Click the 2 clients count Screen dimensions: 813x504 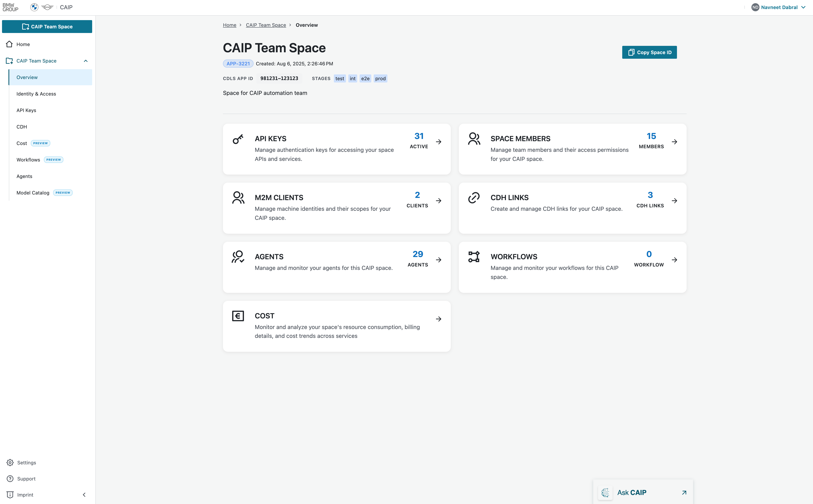pyautogui.click(x=417, y=195)
